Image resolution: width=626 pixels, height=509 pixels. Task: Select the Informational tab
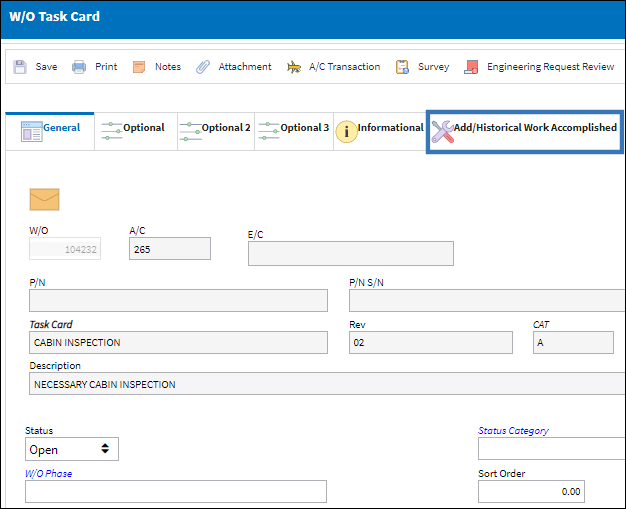380,131
